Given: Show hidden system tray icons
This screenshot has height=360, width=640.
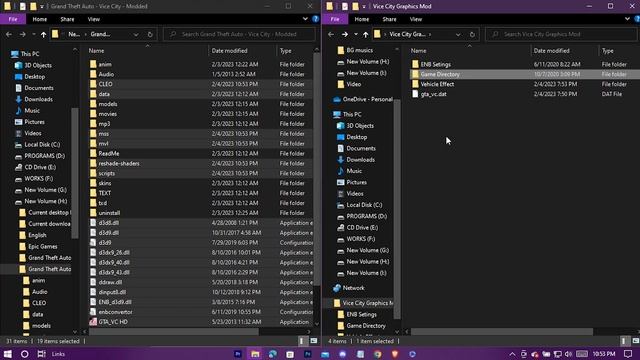Looking at the screenshot, I should (512, 354).
